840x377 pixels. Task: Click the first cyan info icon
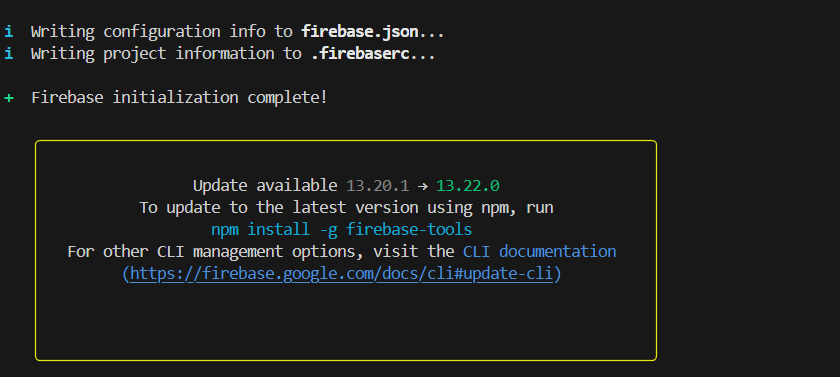coord(9,32)
